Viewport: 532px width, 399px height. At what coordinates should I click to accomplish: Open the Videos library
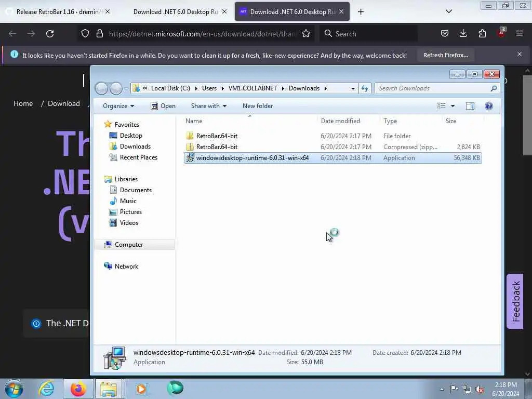click(x=129, y=222)
